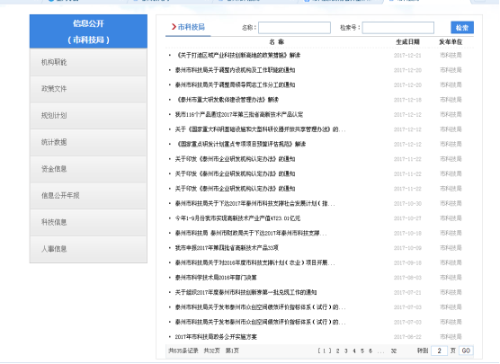This screenshot has height=364, width=500.
Task: Jump to last page 32
Action: tap(394, 351)
